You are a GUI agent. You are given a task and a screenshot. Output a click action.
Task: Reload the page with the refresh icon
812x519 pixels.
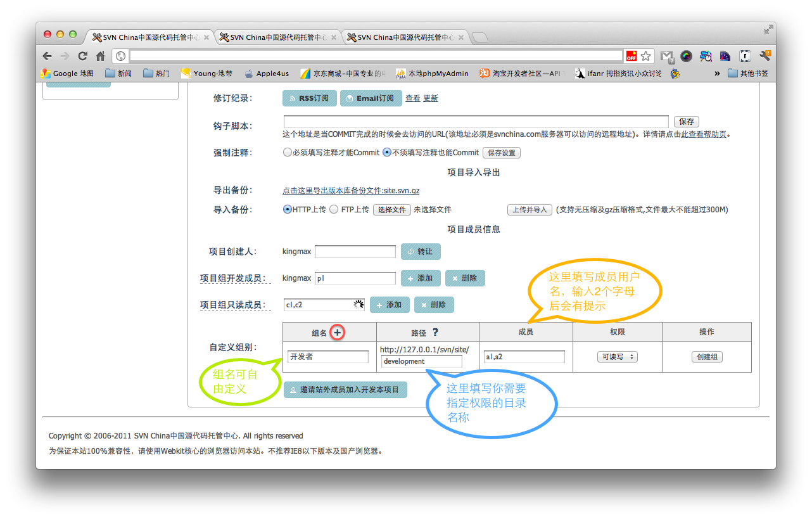point(82,56)
